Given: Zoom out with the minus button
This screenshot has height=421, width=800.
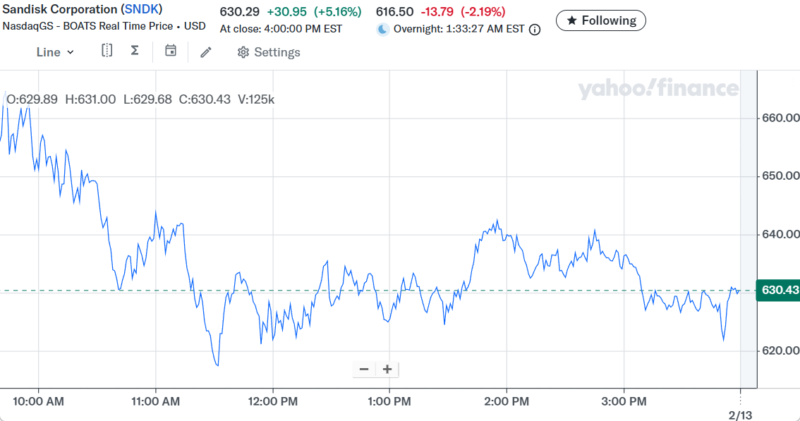Looking at the screenshot, I should pyautogui.click(x=364, y=369).
